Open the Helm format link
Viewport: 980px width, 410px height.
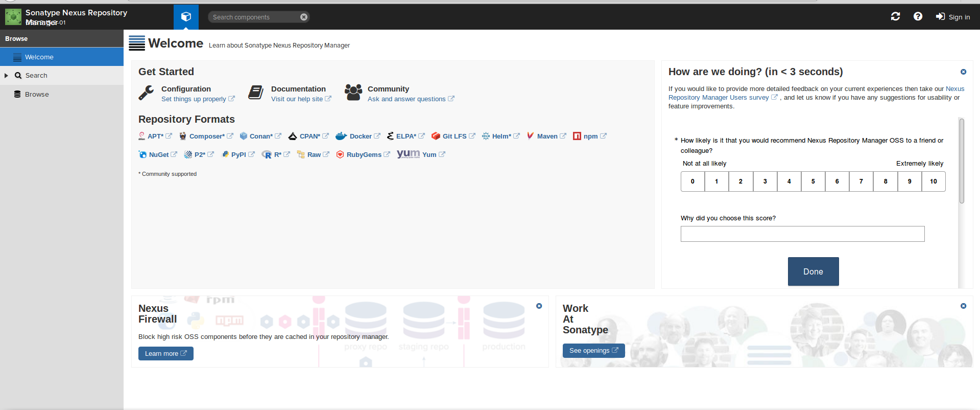tap(501, 136)
